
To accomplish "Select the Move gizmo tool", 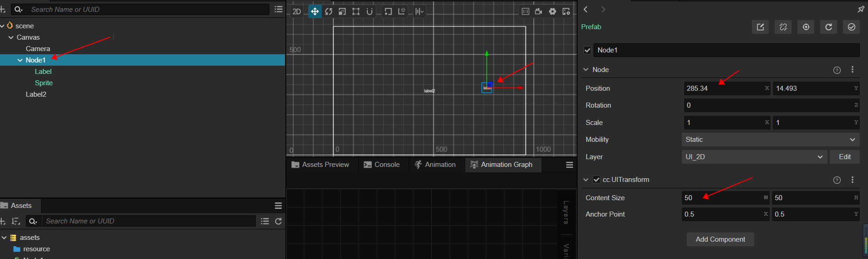I will tap(315, 11).
